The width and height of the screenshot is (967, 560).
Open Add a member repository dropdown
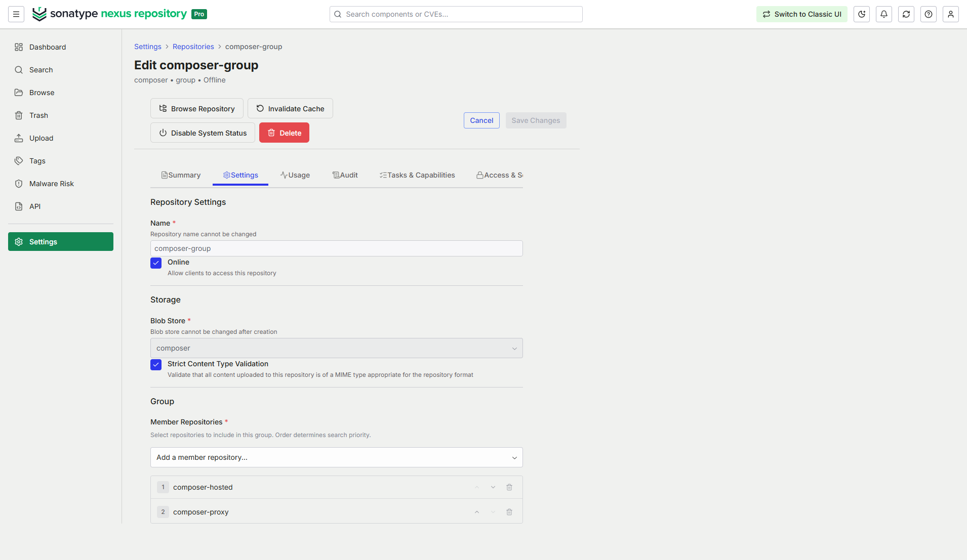point(337,457)
